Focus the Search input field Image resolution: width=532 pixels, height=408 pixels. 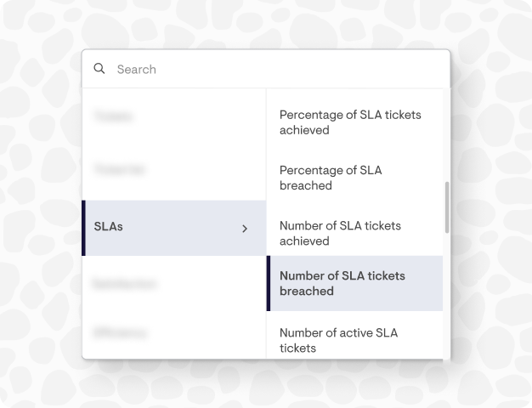pos(266,69)
